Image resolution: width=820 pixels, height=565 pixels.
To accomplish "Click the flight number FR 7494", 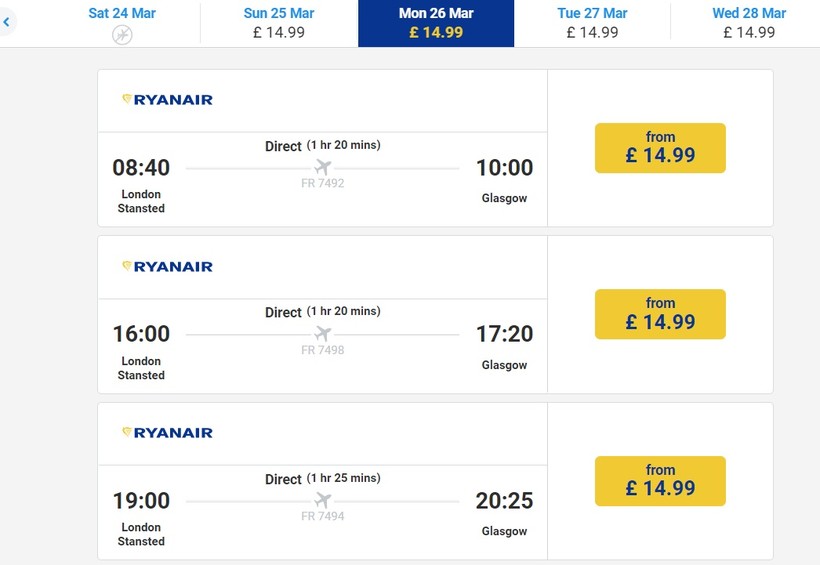I will (322, 517).
